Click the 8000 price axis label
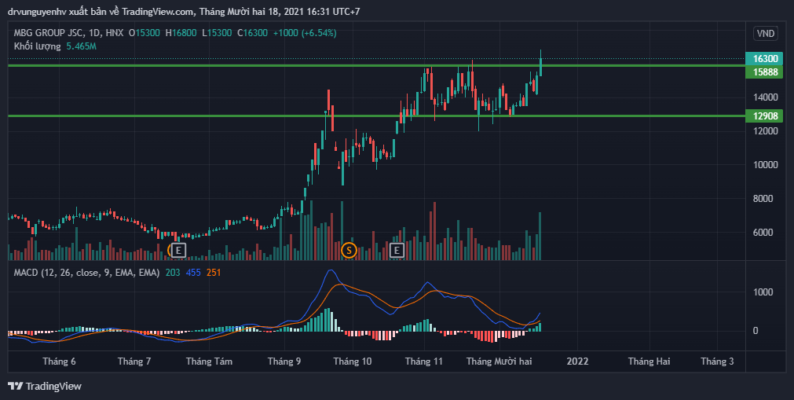 [763, 199]
